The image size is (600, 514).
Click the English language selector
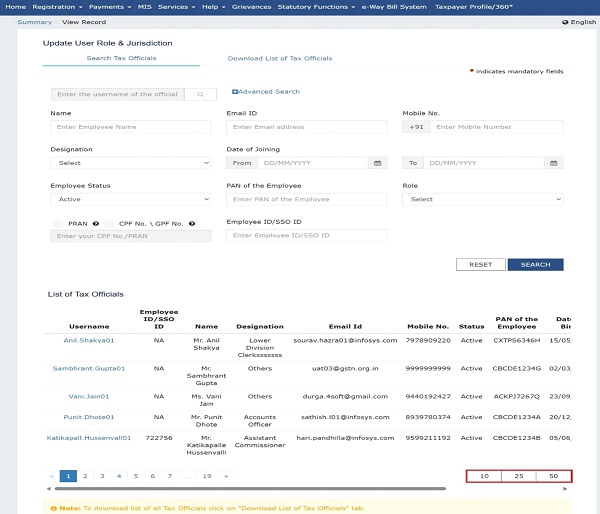click(579, 22)
